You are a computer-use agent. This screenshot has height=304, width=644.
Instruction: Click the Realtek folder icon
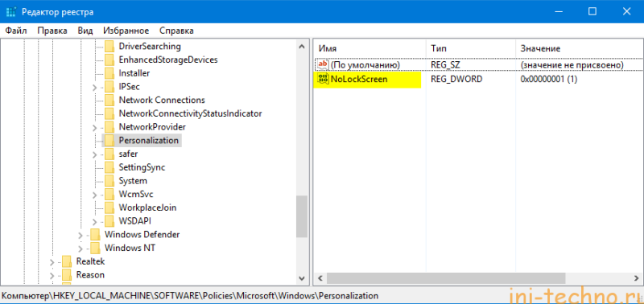[67, 261]
